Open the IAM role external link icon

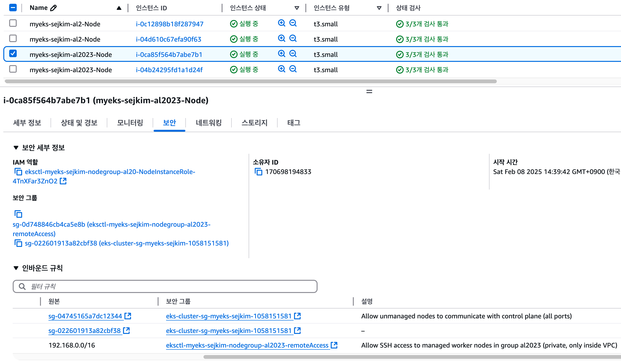(63, 181)
